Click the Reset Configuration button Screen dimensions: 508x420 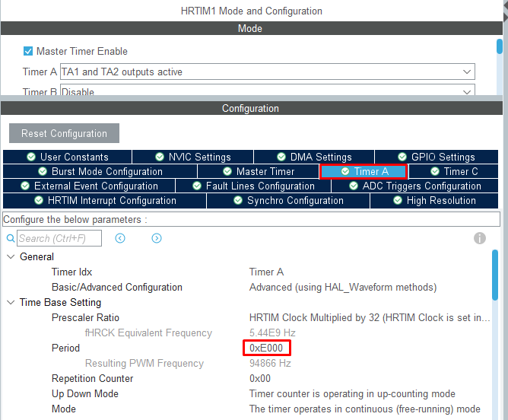tap(64, 133)
